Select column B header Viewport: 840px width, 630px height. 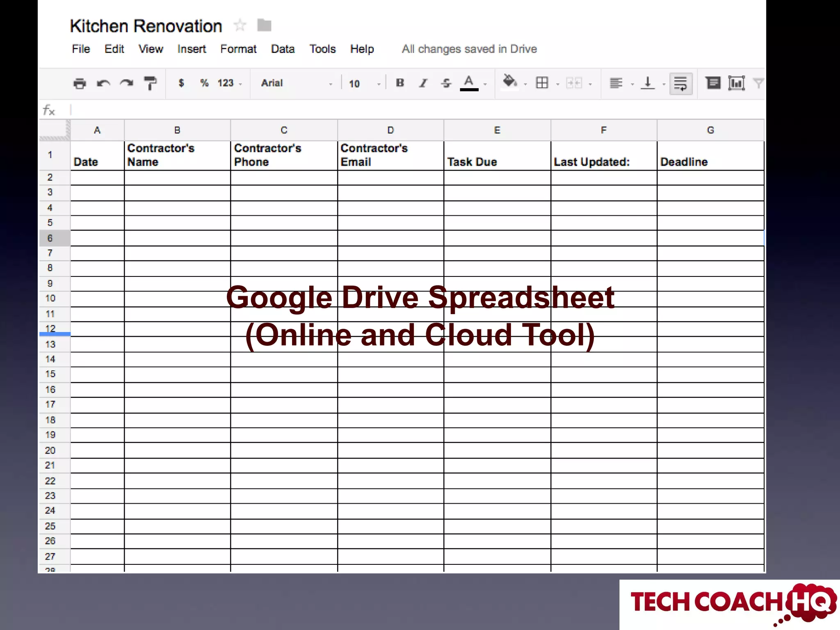click(x=177, y=130)
